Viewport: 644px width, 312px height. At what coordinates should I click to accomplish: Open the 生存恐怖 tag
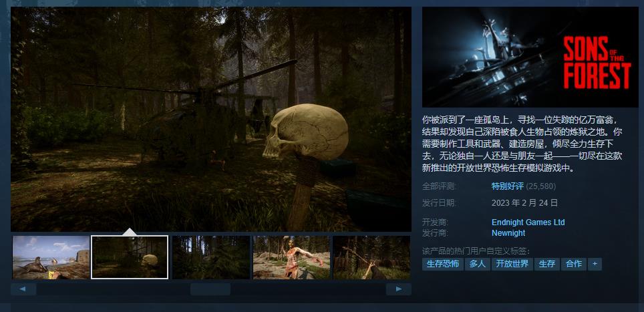[x=442, y=264]
